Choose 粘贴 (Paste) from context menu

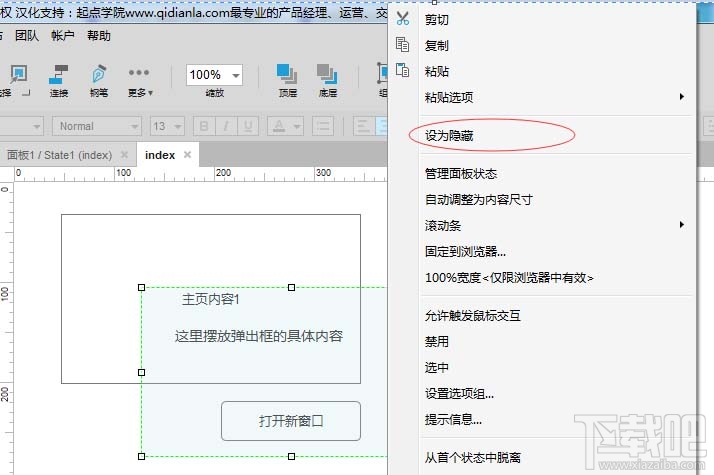pos(437,71)
